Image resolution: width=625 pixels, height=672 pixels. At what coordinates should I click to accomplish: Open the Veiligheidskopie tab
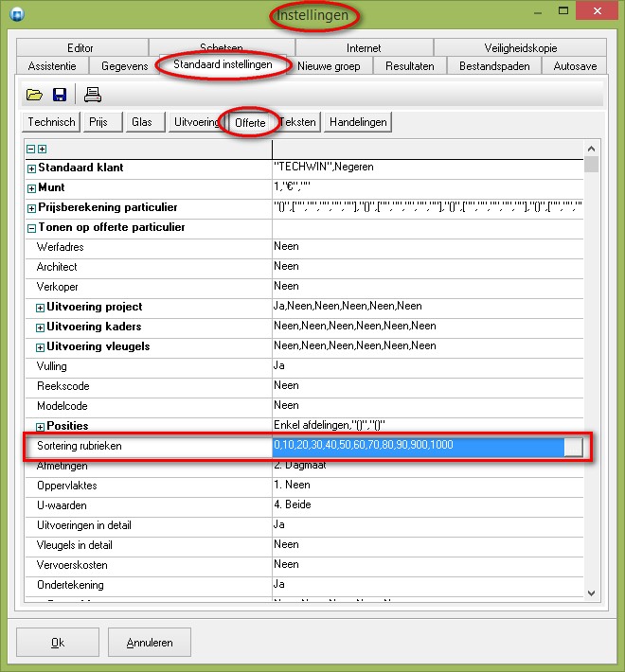521,47
